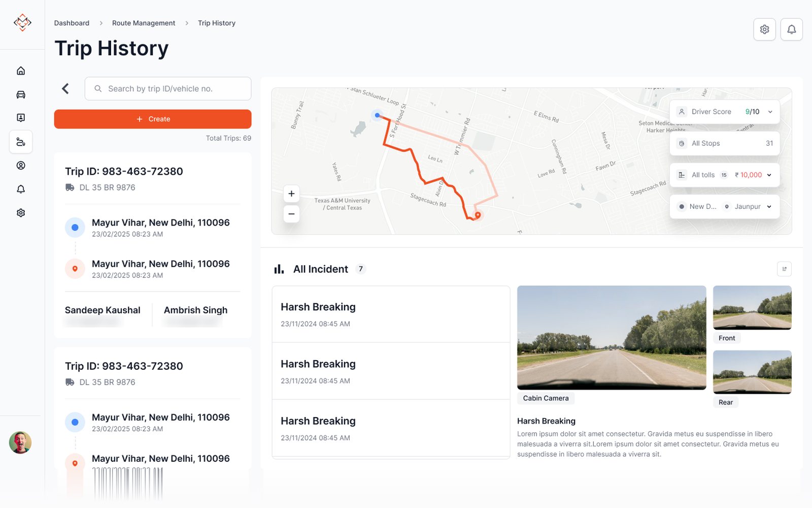Select the first Harsh Breaking incident

point(391,314)
